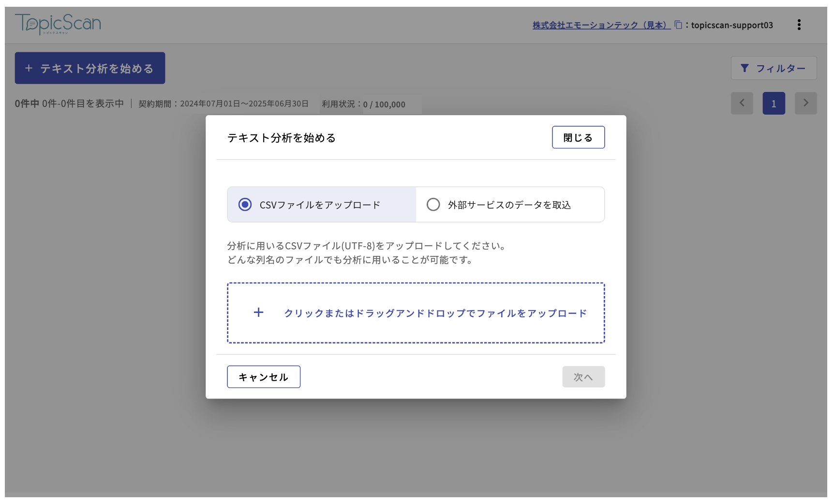The width and height of the screenshot is (834, 504).
Task: Go to previous page using the left chevron
Action: [x=742, y=103]
